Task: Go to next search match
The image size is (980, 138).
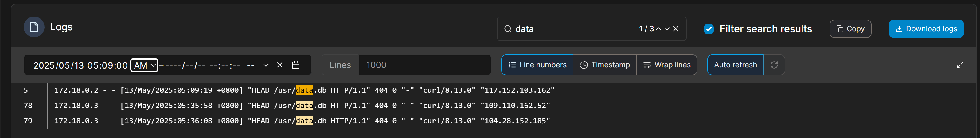Action: pos(667,29)
